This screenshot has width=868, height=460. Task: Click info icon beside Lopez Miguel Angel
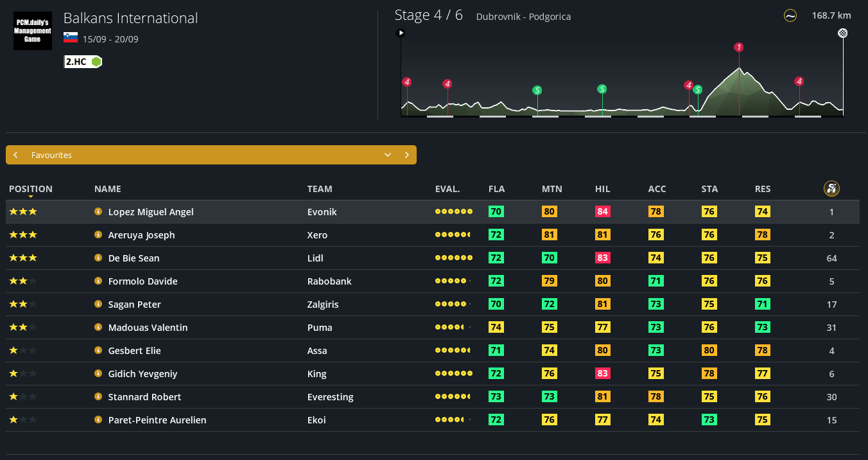point(98,211)
